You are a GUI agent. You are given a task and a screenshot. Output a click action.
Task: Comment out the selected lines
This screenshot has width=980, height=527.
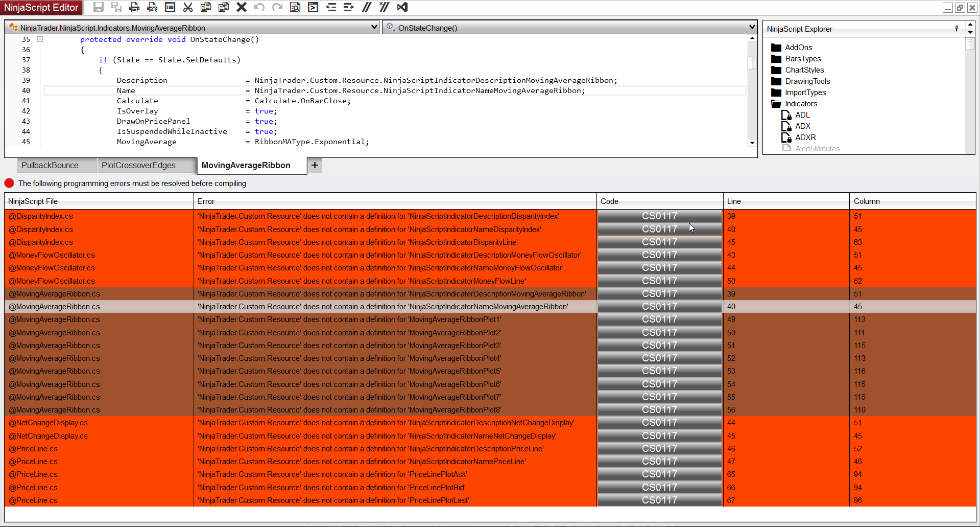[x=367, y=7]
